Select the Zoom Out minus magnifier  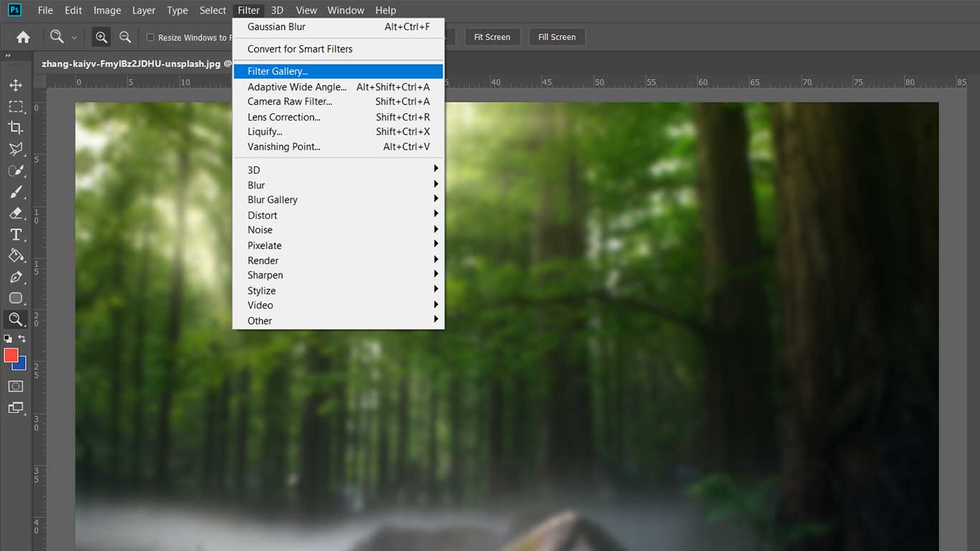coord(125,37)
